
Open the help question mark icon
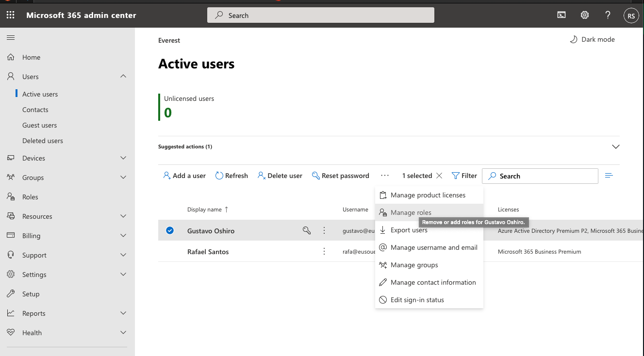[x=608, y=15]
